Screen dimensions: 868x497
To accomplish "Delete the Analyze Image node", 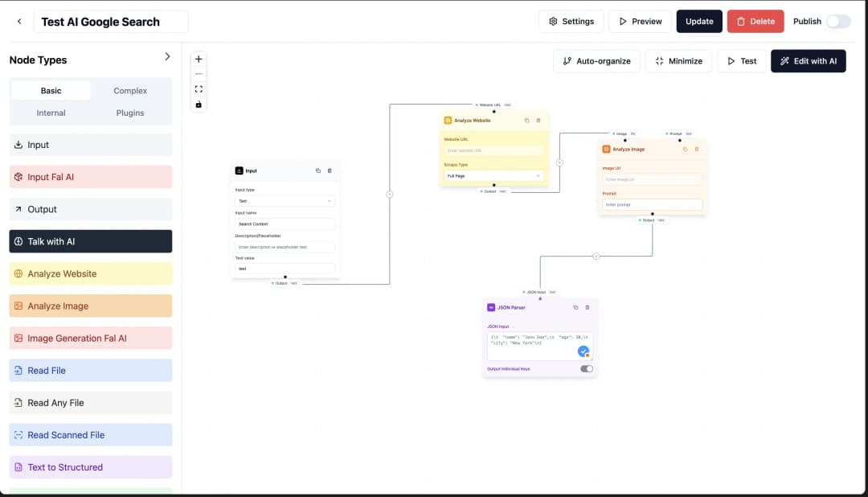I will 698,149.
